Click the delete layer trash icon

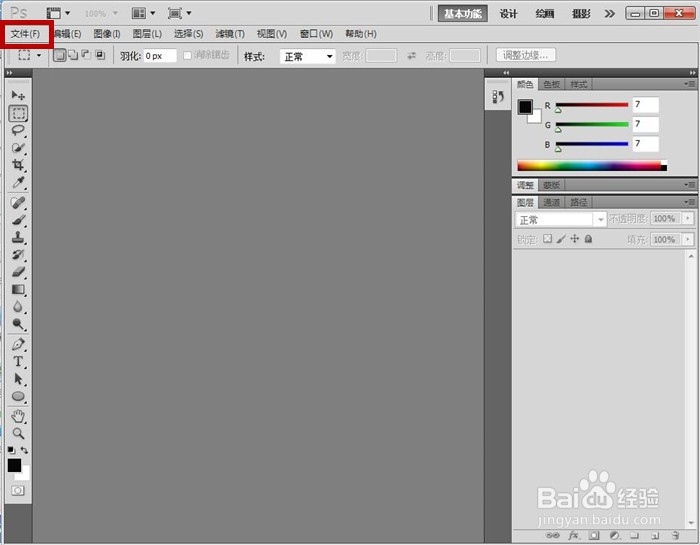tap(675, 535)
